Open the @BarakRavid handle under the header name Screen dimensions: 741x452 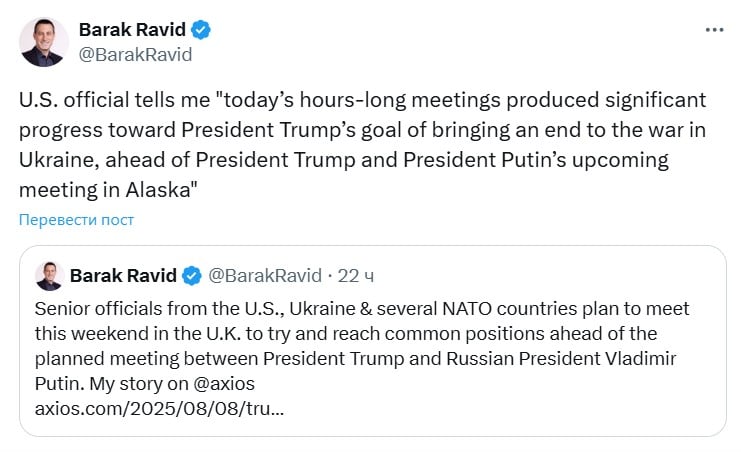pyautogui.click(x=135, y=54)
